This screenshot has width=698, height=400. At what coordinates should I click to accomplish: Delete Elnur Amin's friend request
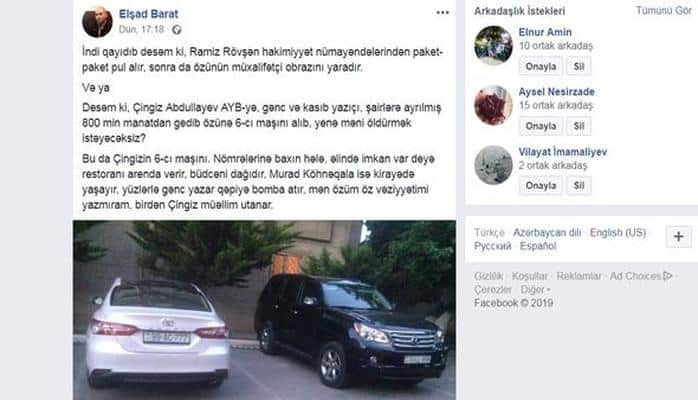579,66
